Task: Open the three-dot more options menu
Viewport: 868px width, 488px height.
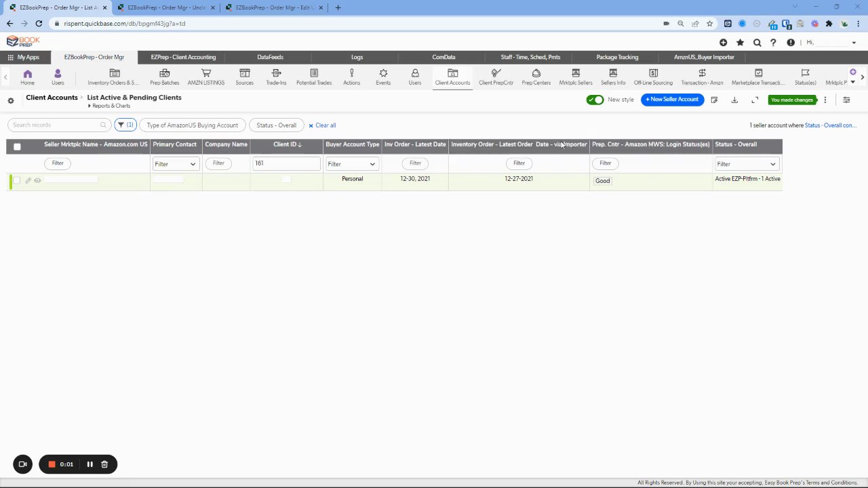Action: 825,100
